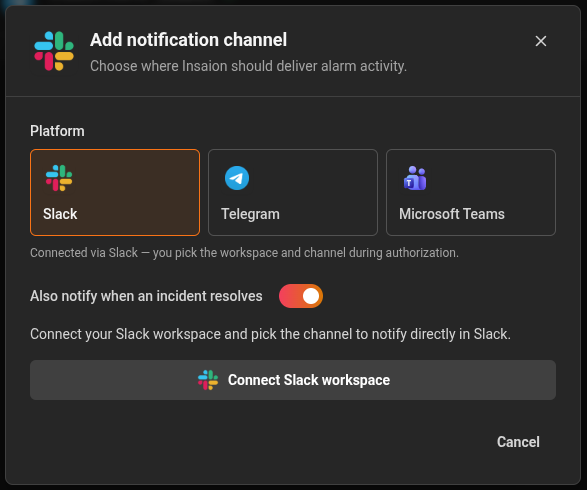
Task: Click the Telegram paper plane icon
Action: tap(237, 178)
